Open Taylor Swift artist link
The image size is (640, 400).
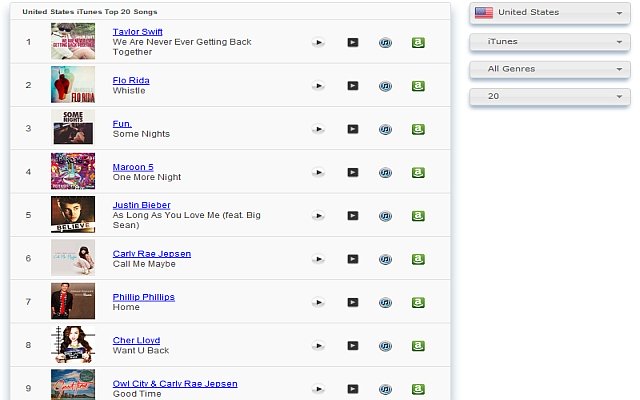pos(138,32)
